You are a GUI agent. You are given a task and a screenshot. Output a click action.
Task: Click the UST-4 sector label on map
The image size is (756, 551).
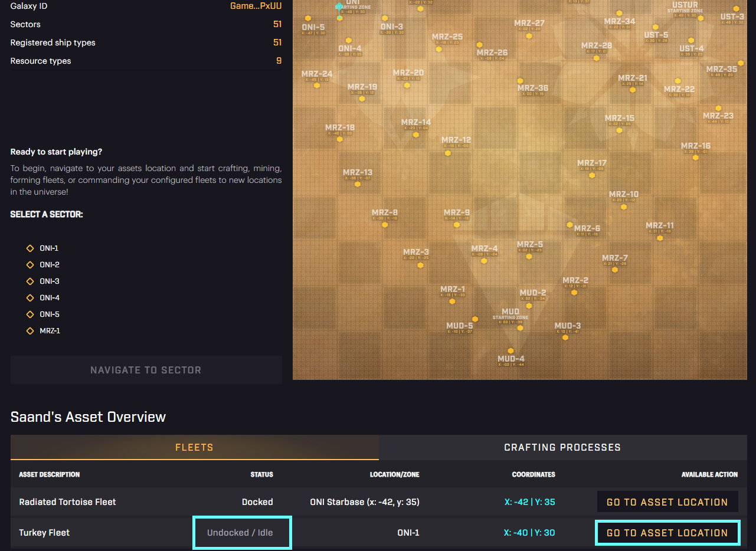(692, 48)
